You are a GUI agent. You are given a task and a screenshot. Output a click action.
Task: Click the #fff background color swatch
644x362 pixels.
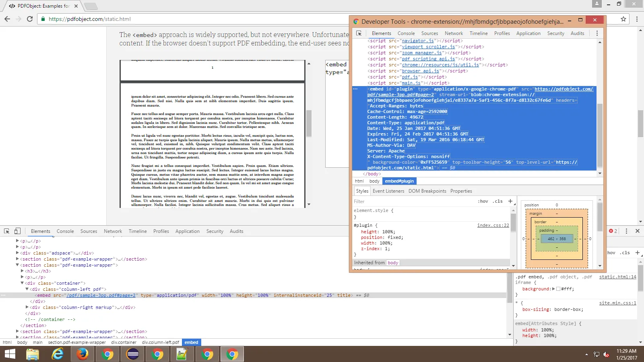(558, 289)
